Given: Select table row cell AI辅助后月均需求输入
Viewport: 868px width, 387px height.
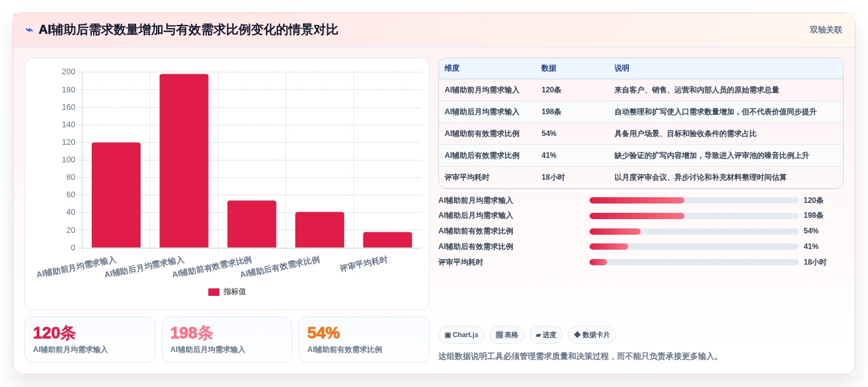Looking at the screenshot, I should [482, 112].
